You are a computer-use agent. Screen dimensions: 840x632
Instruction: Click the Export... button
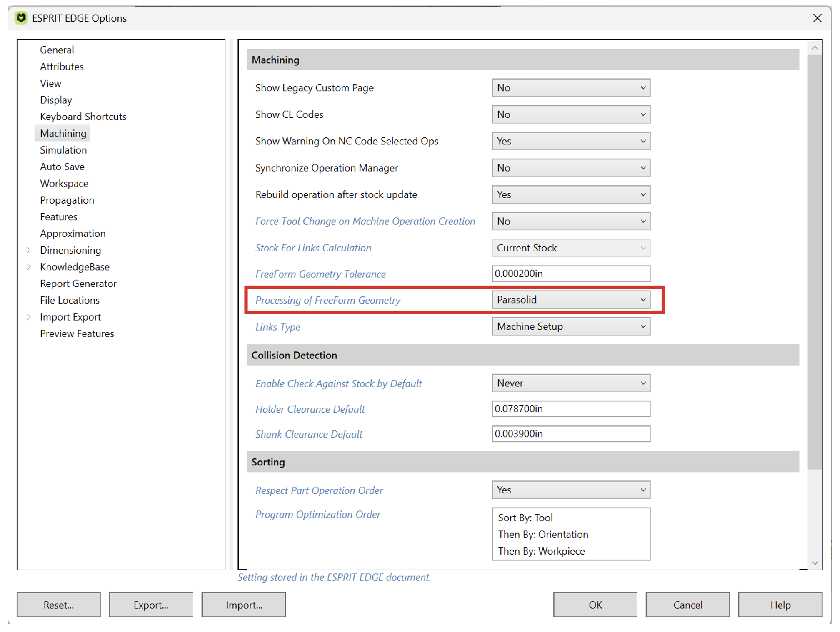151,605
